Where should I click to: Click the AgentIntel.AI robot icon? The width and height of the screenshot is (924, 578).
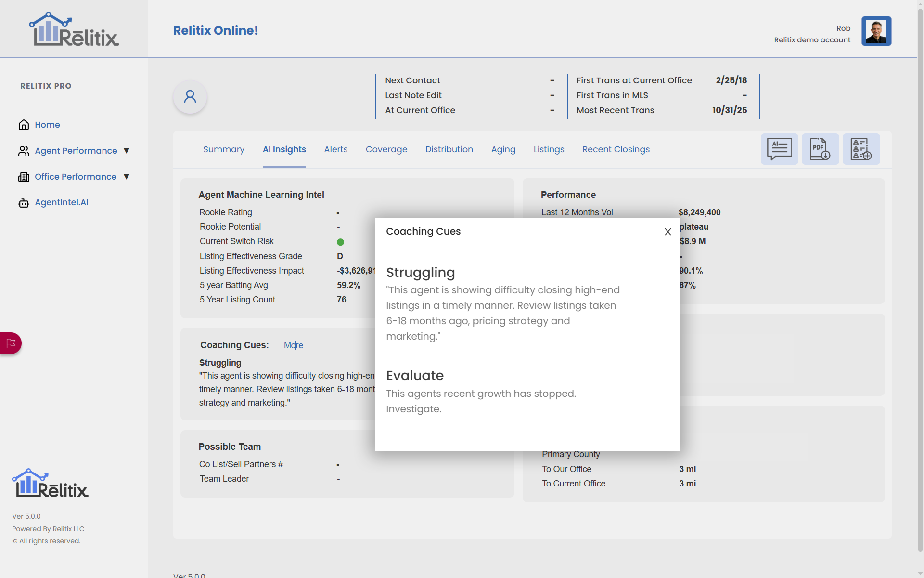[24, 203]
